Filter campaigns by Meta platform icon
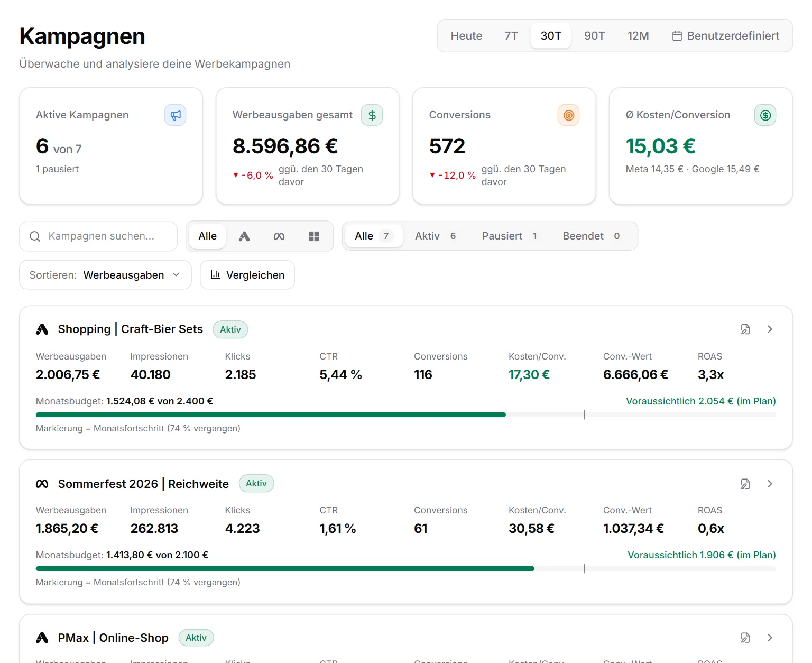The height and width of the screenshot is (663, 812). coord(279,236)
